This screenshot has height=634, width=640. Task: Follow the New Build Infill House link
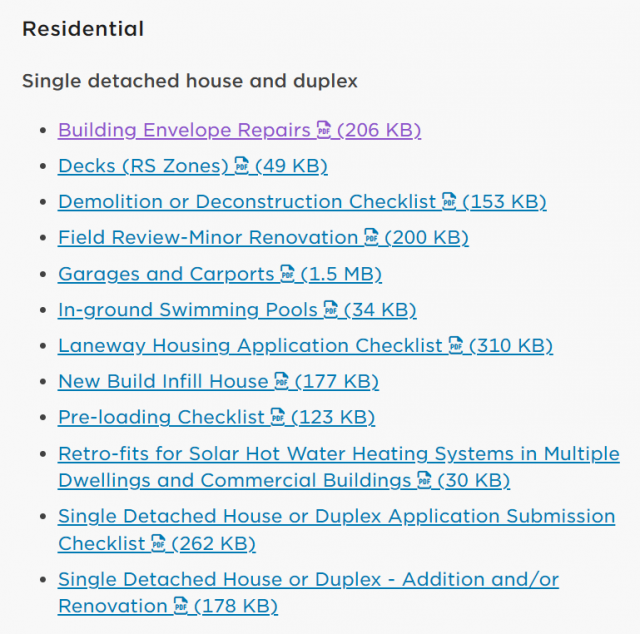pyautogui.click(x=162, y=381)
